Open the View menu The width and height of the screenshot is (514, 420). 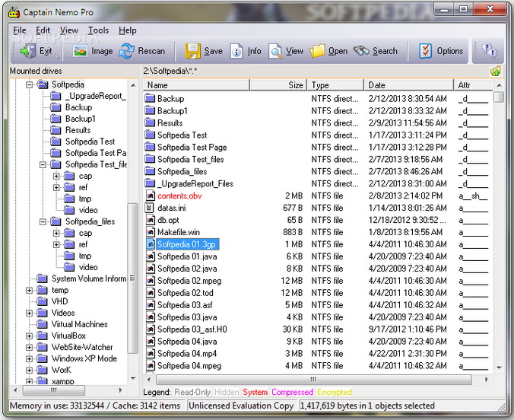(x=69, y=30)
